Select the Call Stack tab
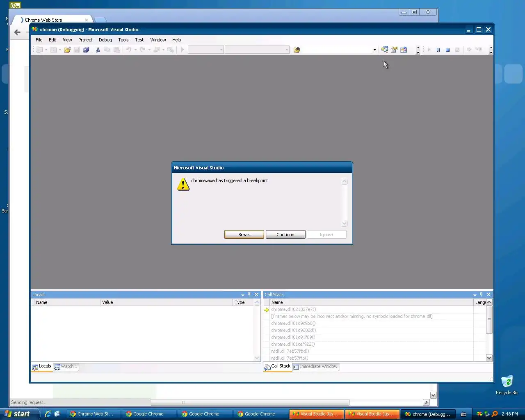This screenshot has width=525, height=420. tap(278, 367)
